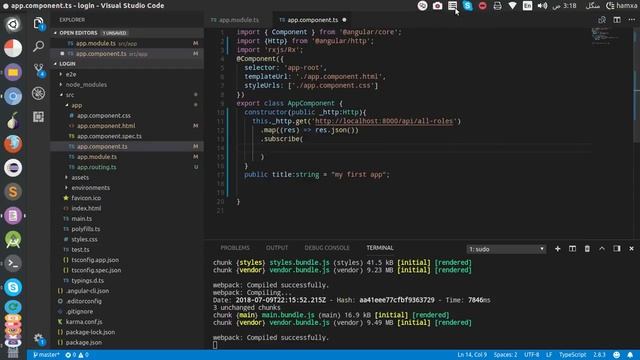Open app.component.html in file tree

(x=106, y=126)
